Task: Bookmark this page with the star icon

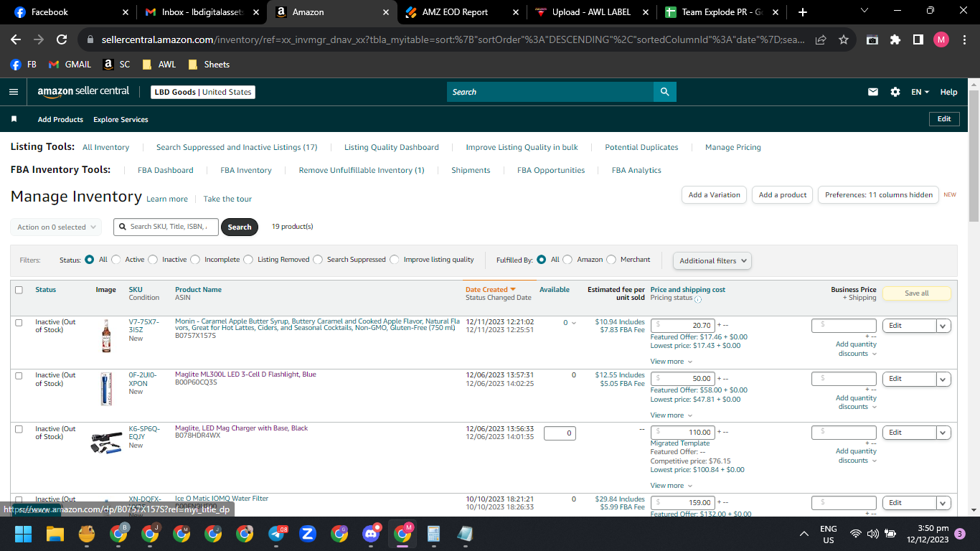Action: point(844,39)
